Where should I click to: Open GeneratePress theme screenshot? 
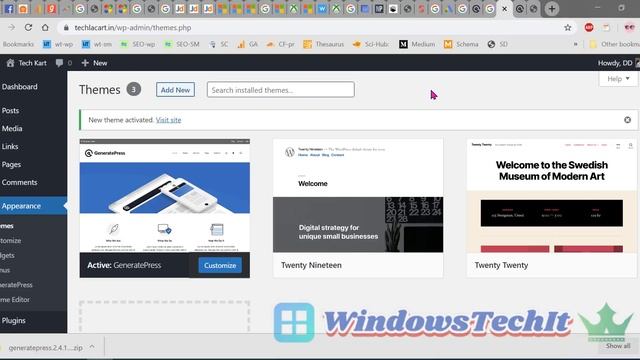click(164, 196)
